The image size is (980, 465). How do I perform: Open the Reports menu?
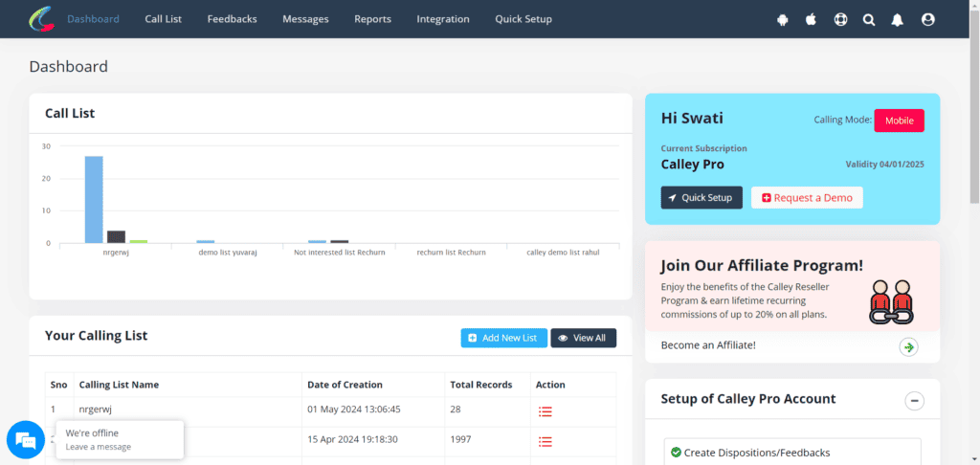tap(372, 19)
